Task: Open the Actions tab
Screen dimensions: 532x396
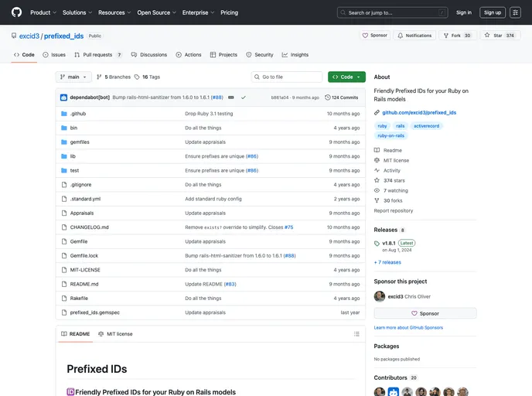Action: [x=189, y=55]
